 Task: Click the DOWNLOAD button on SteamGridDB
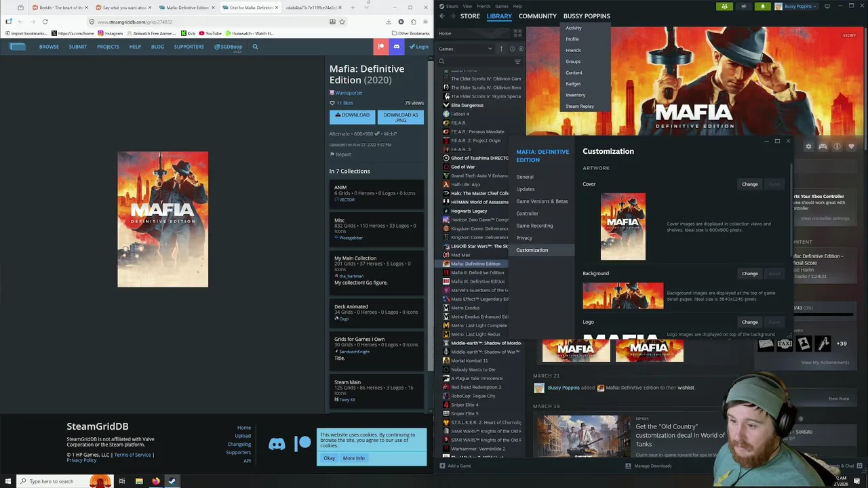[x=352, y=117]
